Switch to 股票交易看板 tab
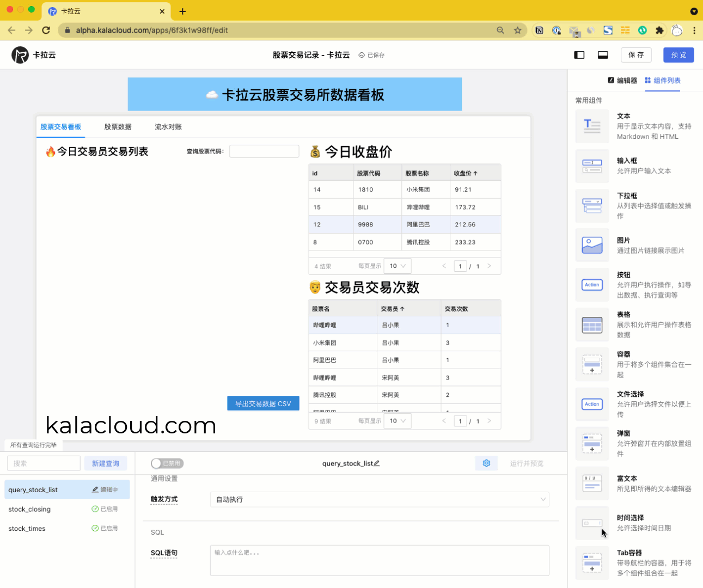This screenshot has height=588, width=703. coord(61,127)
